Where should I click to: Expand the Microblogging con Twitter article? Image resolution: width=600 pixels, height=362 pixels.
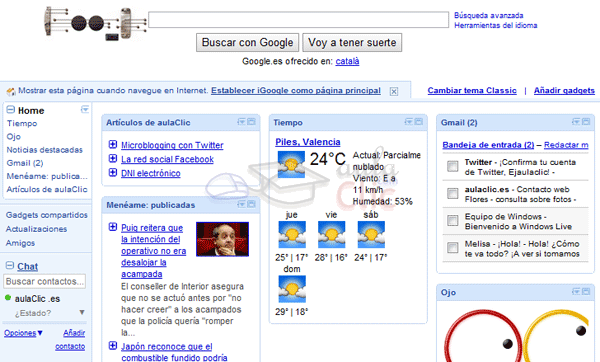point(112,144)
